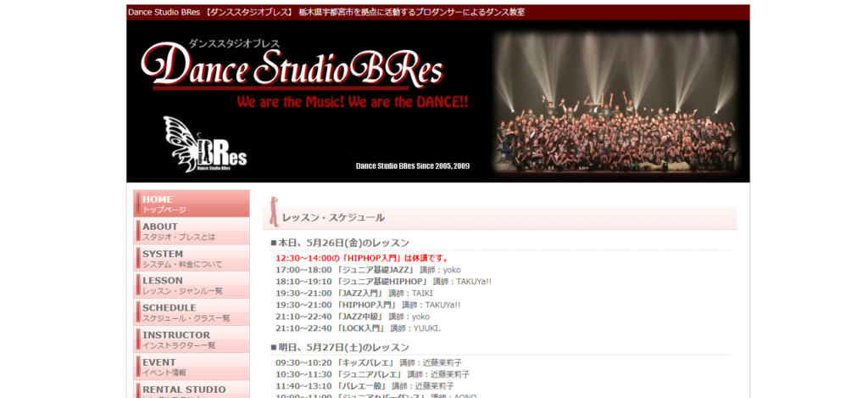Click the group stage photo
Screen dimensions: 868x398
pyautogui.click(x=615, y=103)
